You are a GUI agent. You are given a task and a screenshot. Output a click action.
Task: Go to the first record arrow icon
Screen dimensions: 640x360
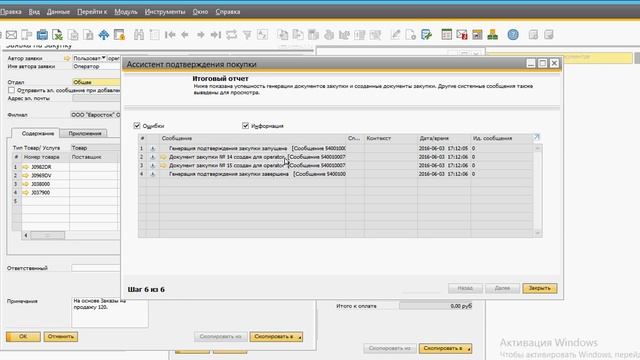tap(170, 35)
